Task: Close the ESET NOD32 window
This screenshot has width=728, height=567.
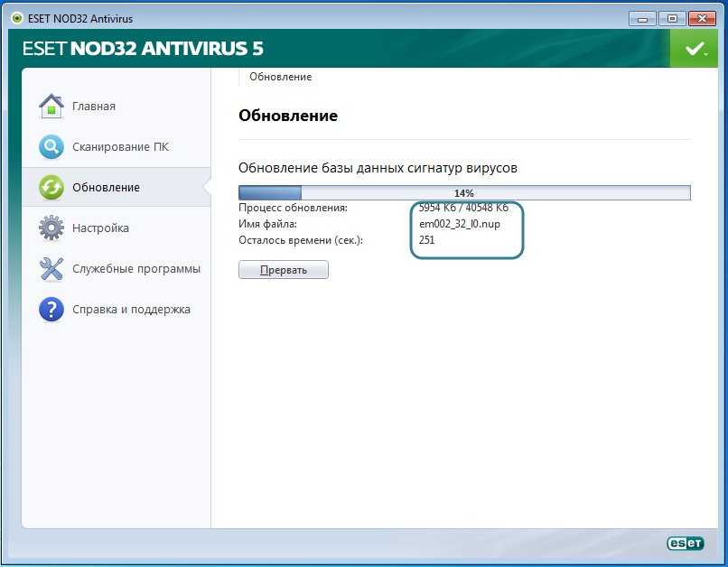Action: click(702, 19)
